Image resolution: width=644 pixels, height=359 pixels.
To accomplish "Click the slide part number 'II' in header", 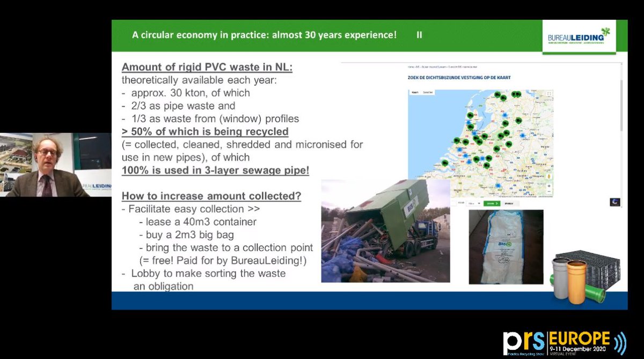I will point(420,35).
